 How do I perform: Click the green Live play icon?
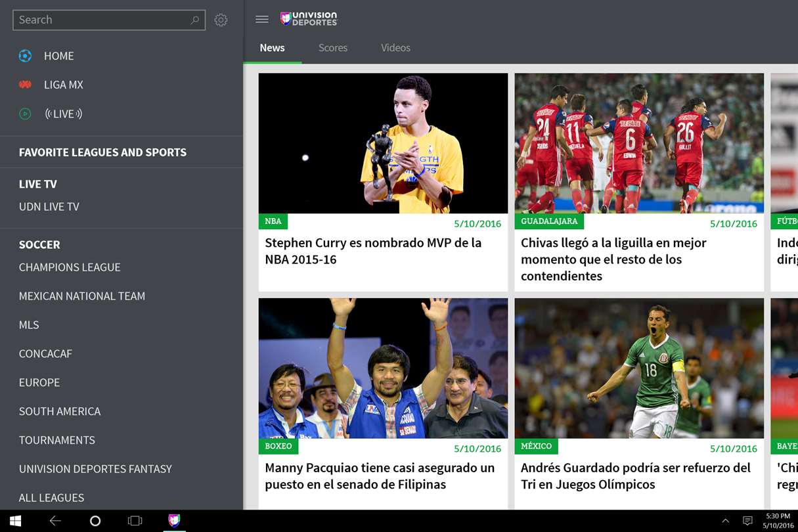(25, 114)
